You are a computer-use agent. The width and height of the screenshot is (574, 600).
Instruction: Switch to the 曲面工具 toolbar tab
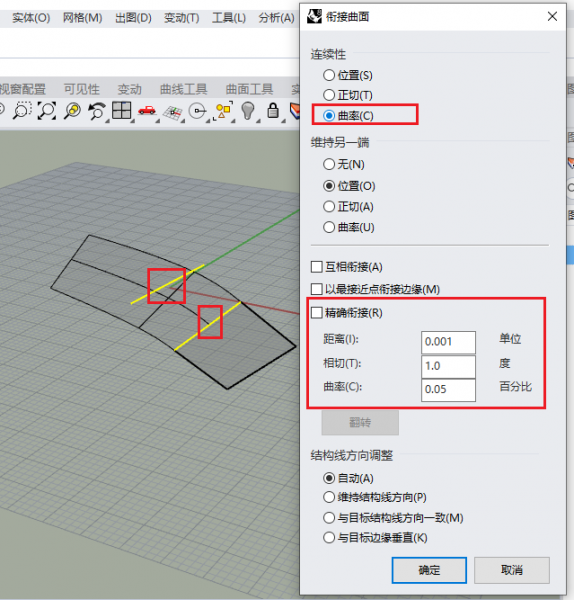click(x=249, y=89)
